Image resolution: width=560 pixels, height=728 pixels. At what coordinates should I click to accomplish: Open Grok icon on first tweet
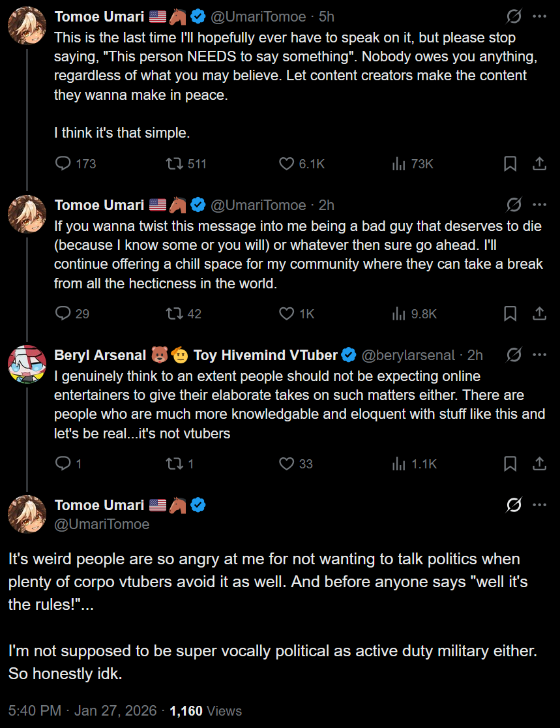(x=514, y=16)
